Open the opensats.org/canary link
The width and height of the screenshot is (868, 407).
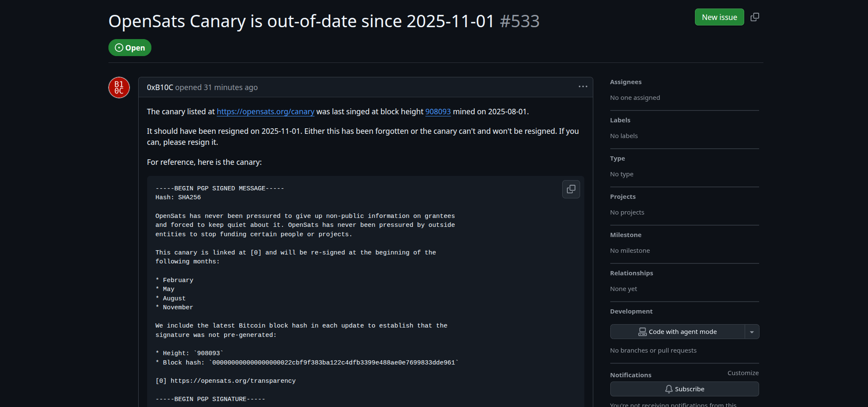(x=265, y=112)
